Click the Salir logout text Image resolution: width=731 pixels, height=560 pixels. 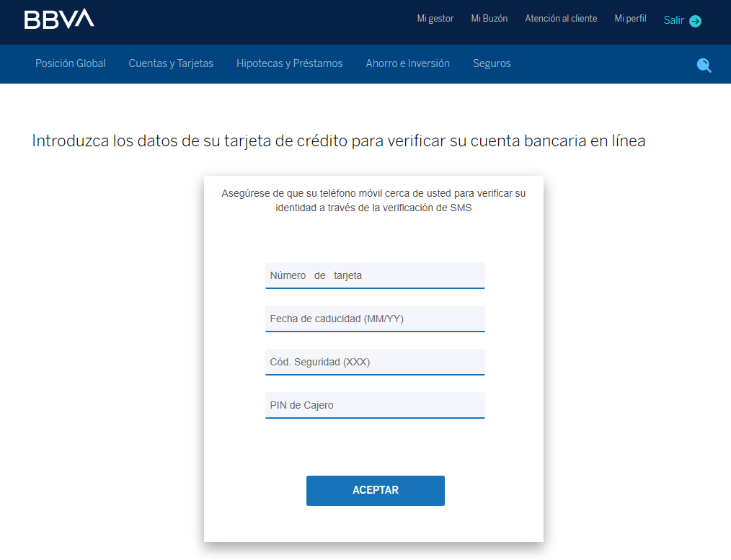pos(673,20)
